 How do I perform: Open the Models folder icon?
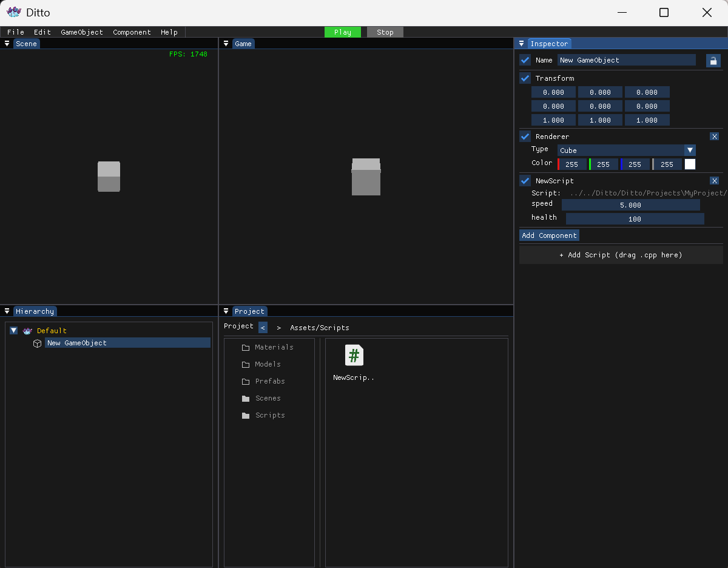[x=246, y=365]
